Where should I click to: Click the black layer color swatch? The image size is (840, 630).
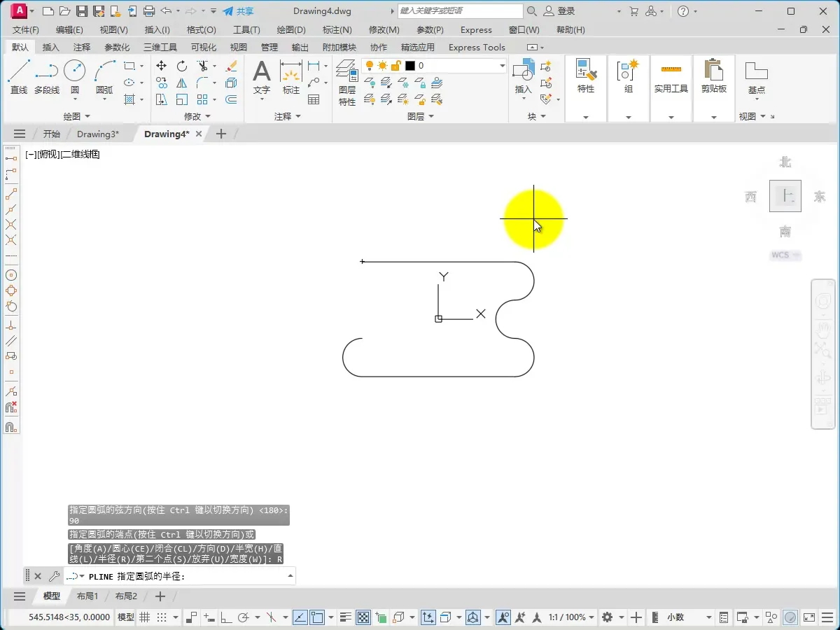click(x=409, y=66)
